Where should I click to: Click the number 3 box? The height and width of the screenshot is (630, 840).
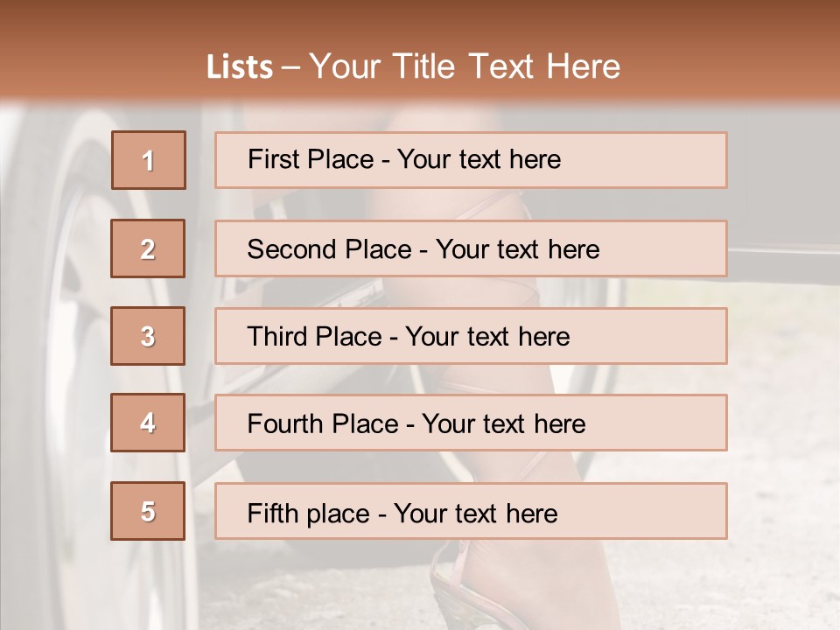coord(148,336)
